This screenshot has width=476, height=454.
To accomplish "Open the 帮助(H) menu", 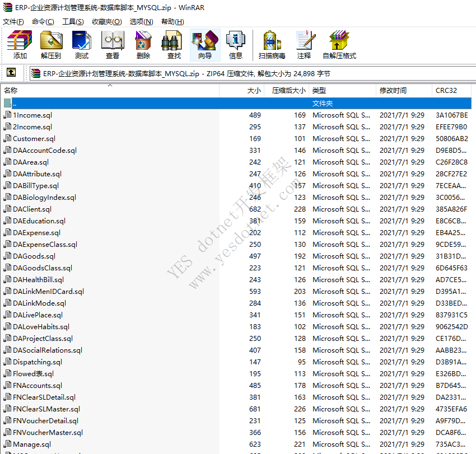I will pos(172,22).
